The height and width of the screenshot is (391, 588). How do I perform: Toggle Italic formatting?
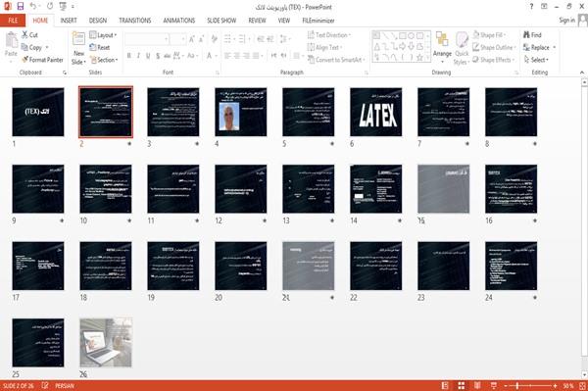tap(138, 56)
